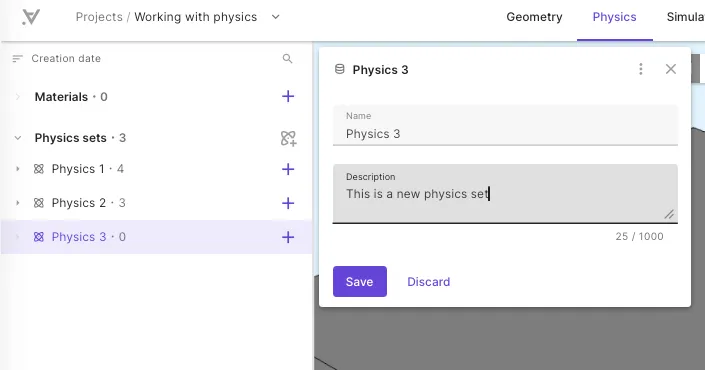
Task: Open the Physics 3 panel more options menu
Action: click(641, 69)
